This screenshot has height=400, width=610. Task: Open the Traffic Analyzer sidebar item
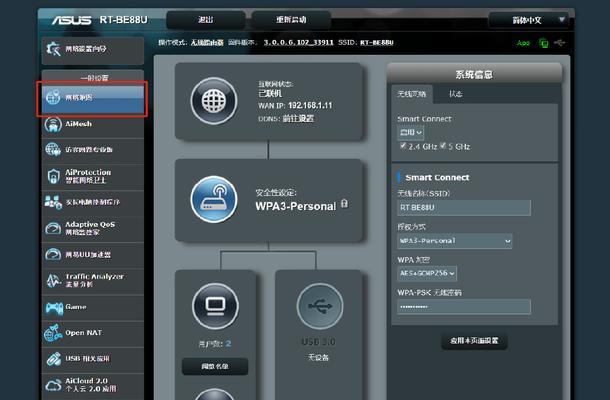pos(93,281)
